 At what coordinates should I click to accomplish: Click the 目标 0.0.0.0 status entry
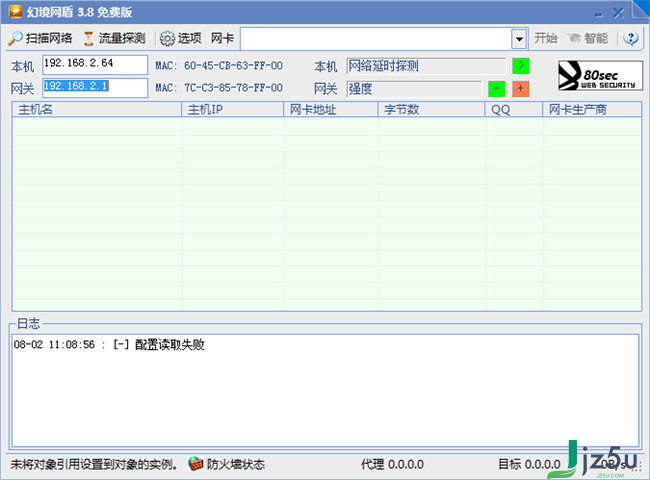[529, 464]
